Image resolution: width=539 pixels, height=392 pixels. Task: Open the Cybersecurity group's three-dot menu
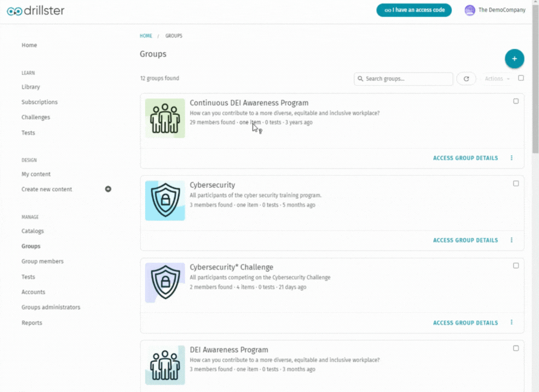pos(511,240)
